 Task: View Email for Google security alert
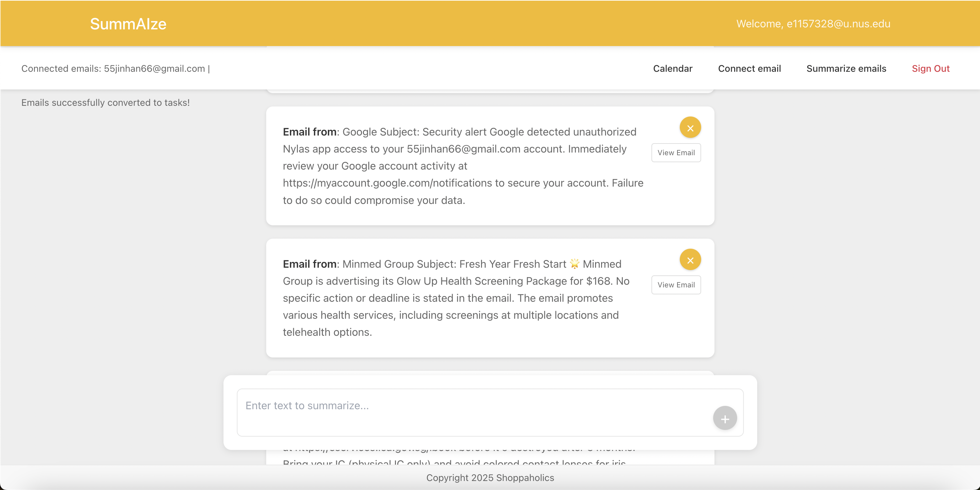tap(676, 153)
